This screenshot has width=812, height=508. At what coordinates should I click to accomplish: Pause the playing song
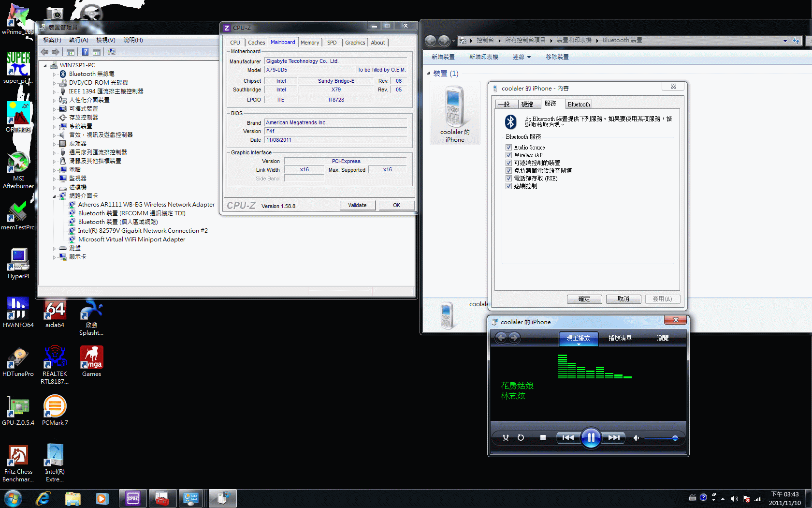click(x=591, y=438)
